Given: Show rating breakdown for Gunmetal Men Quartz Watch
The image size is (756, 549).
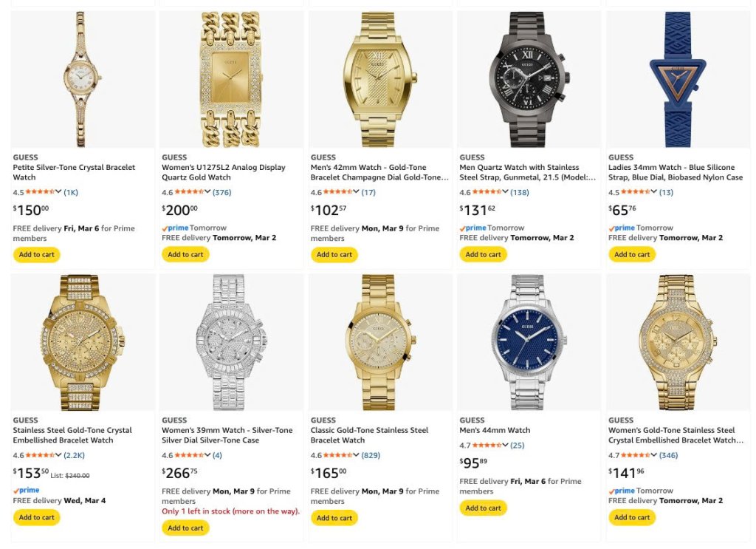Looking at the screenshot, I should (505, 191).
